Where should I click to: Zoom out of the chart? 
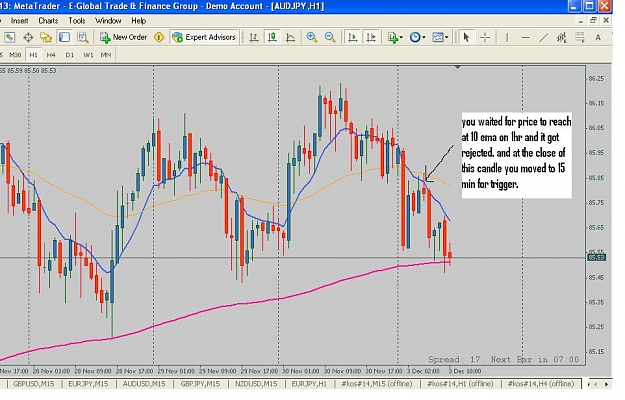tap(330, 37)
